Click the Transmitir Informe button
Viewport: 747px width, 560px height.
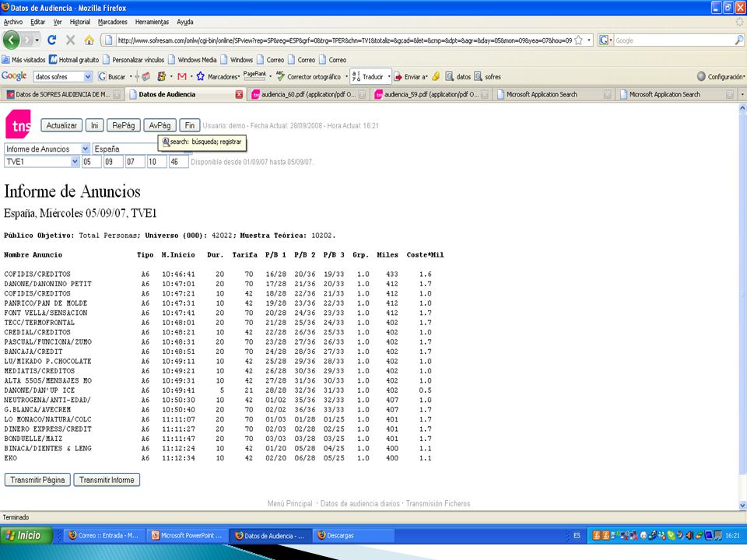[x=107, y=480]
